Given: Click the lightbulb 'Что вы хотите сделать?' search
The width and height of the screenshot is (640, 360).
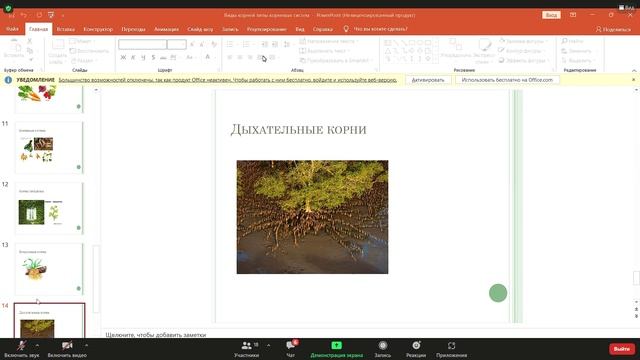Looking at the screenshot, I should tap(376, 29).
